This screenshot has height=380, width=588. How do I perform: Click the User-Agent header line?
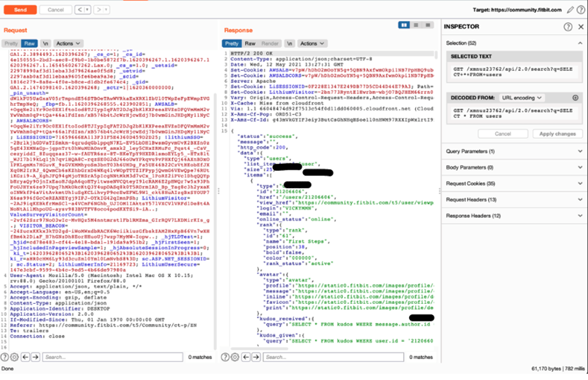(x=101, y=278)
